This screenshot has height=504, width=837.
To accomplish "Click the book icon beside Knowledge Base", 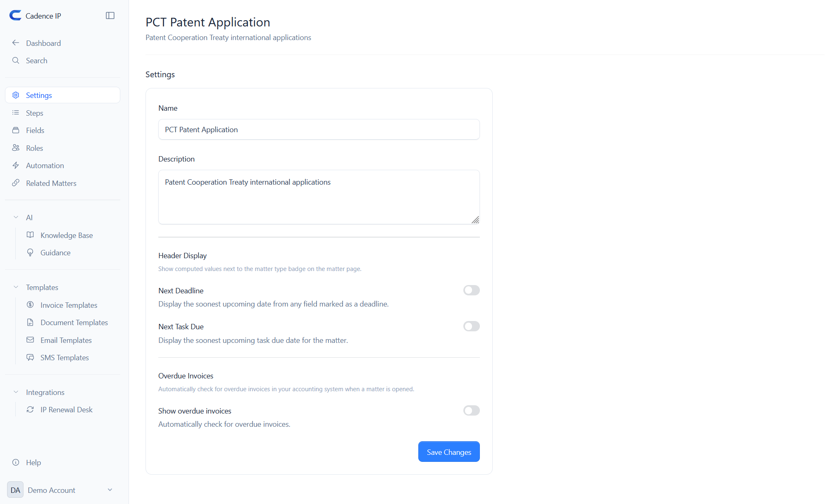I will pos(30,235).
